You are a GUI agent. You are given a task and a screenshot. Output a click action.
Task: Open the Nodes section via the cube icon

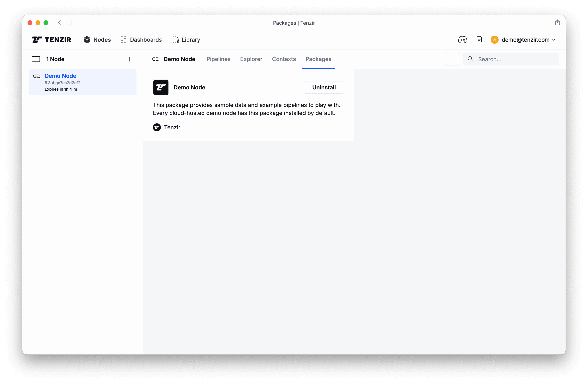(x=87, y=40)
